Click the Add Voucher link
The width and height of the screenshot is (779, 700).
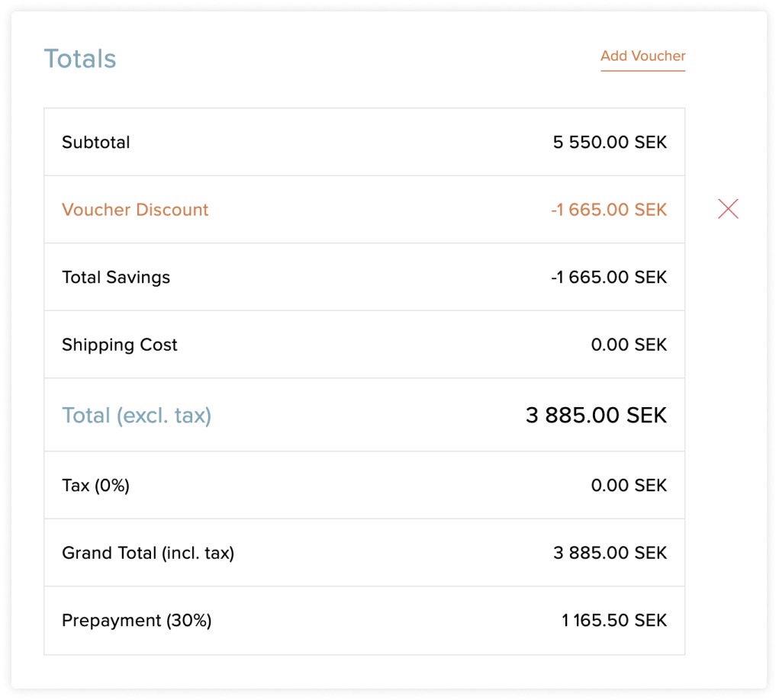point(642,56)
